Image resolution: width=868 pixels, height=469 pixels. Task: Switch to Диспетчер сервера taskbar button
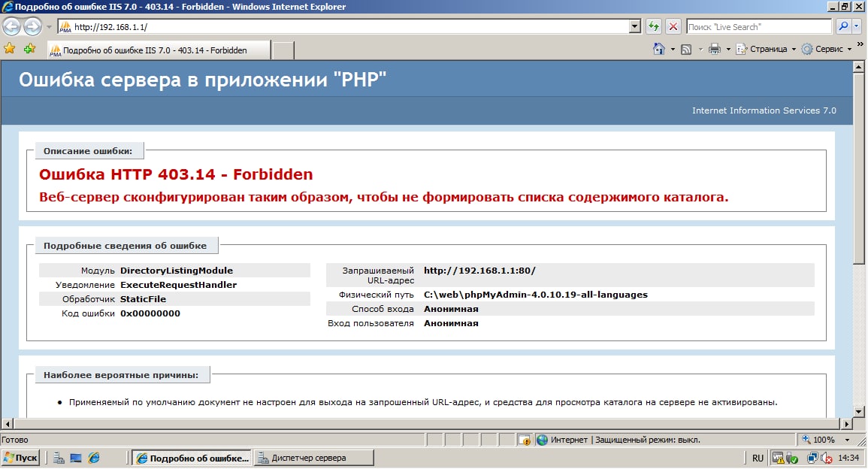click(314, 458)
